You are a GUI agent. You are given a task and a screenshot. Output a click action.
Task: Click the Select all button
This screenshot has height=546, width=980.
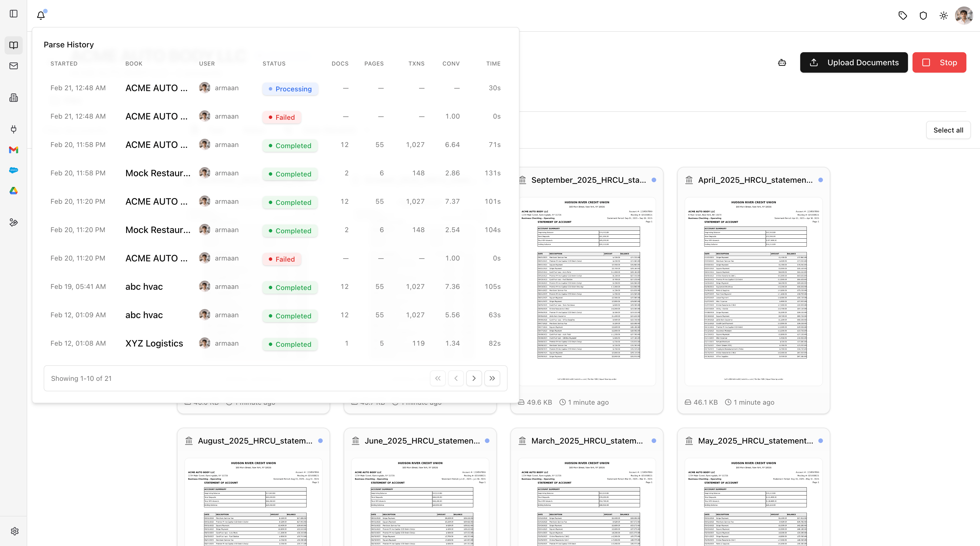(948, 130)
